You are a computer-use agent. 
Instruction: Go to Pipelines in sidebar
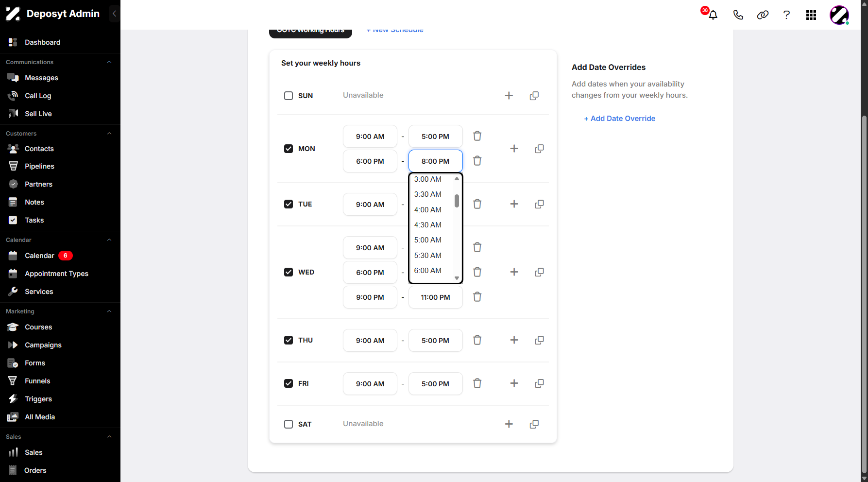tap(39, 166)
